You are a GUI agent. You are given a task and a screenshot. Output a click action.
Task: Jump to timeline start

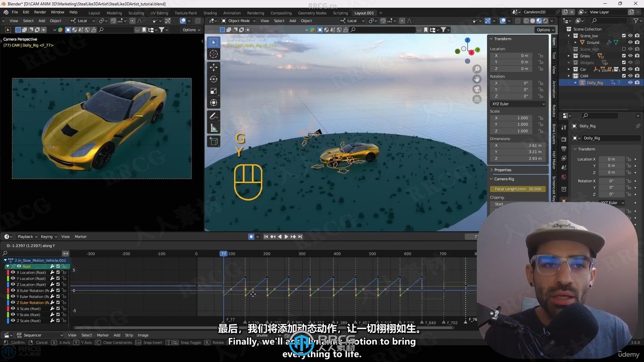[x=266, y=237]
